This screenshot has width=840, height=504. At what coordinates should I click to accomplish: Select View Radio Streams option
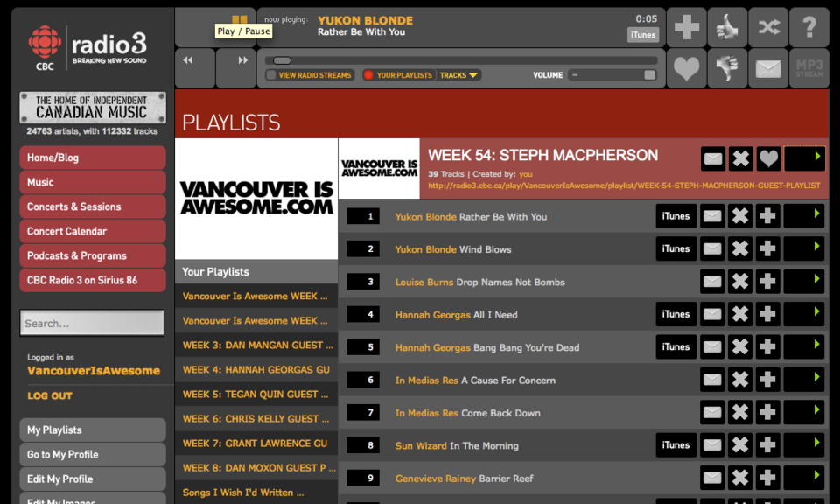coord(309,75)
